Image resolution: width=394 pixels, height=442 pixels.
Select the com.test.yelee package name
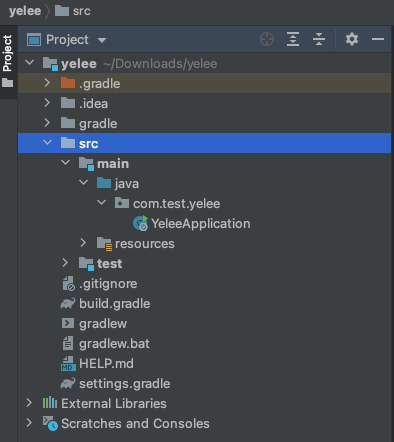click(177, 203)
